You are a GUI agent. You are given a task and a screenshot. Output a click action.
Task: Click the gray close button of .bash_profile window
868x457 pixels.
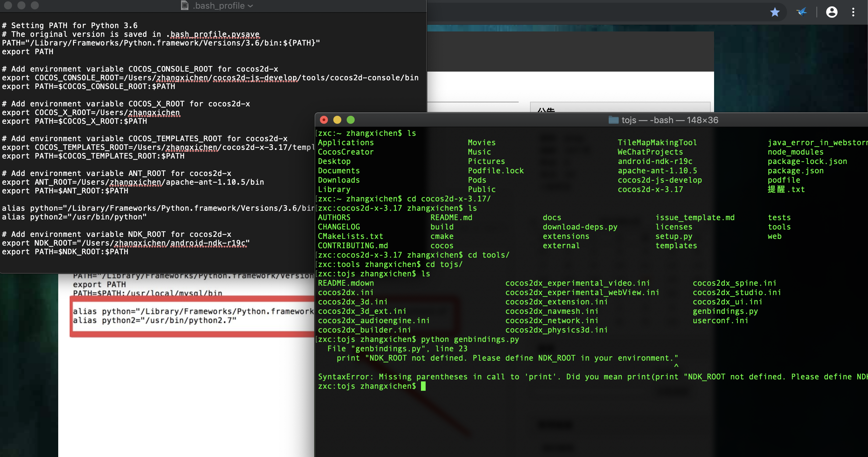(8, 5)
